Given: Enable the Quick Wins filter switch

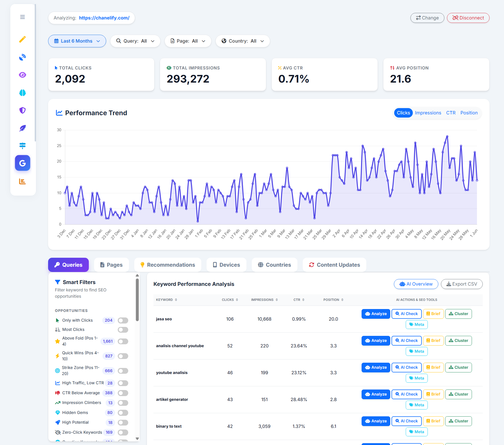Looking at the screenshot, I should [x=123, y=356].
